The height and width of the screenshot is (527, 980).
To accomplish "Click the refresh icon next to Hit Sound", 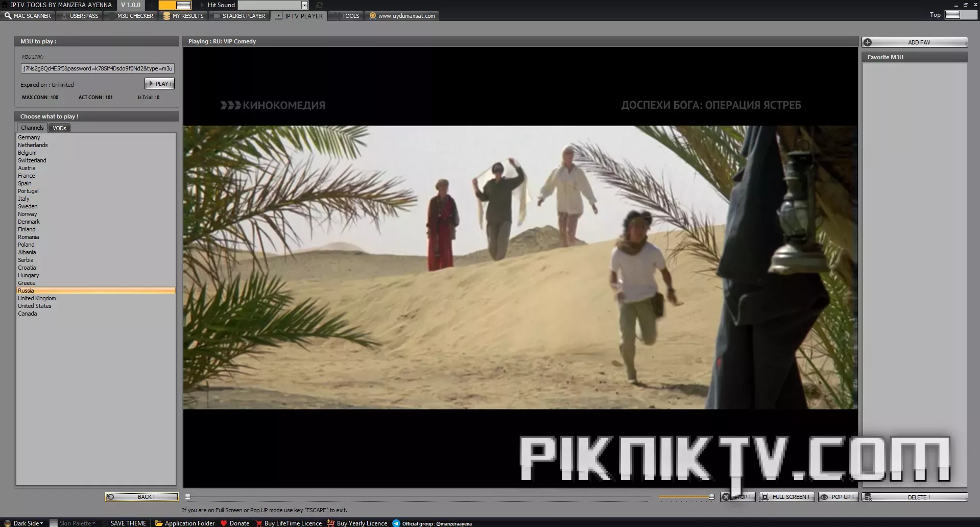I will (319, 5).
